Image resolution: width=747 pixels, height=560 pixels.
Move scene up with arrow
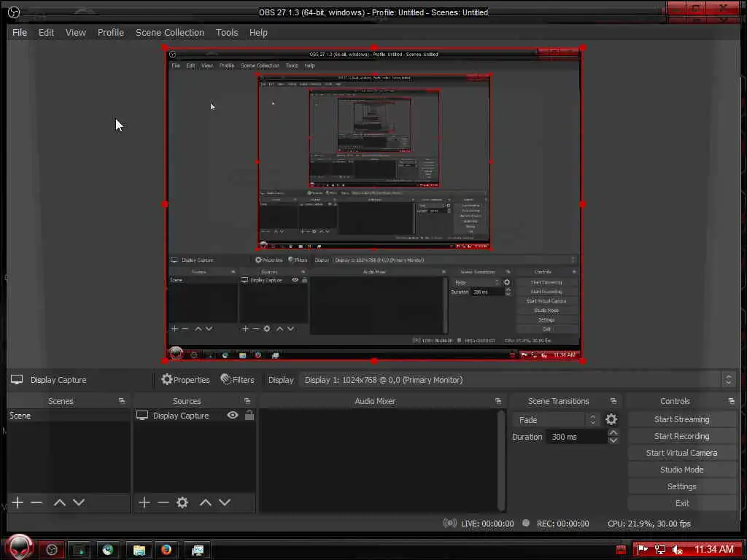pyautogui.click(x=60, y=502)
